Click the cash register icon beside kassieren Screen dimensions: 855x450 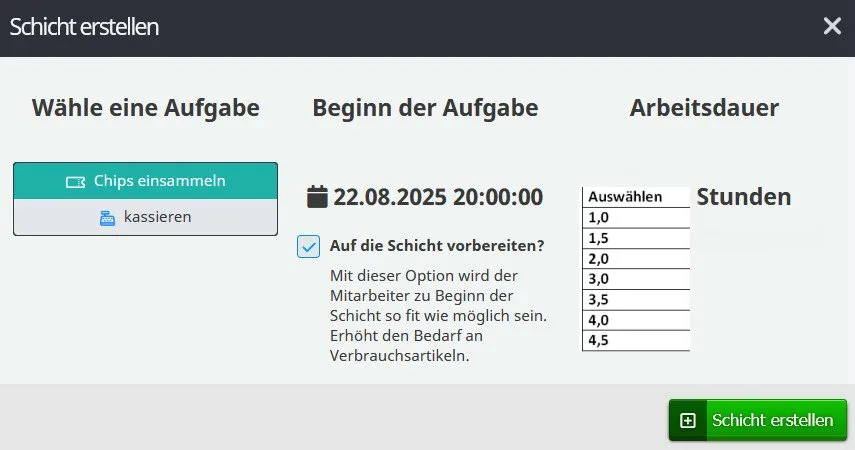tap(108, 217)
